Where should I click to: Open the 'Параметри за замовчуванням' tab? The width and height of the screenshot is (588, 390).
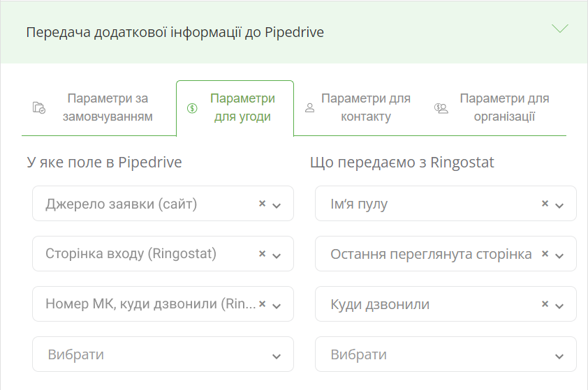click(99, 107)
